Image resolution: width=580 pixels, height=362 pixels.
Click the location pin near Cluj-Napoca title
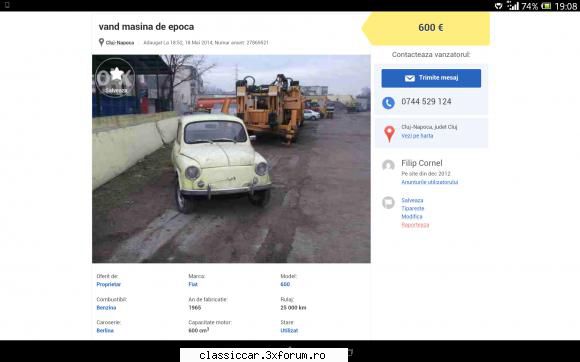coord(101,42)
